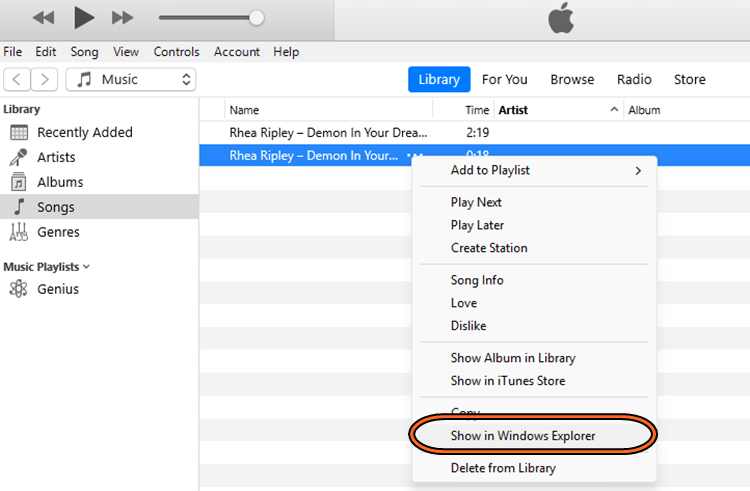Open the Edit menu
This screenshot has height=491, width=750.
[x=45, y=52]
